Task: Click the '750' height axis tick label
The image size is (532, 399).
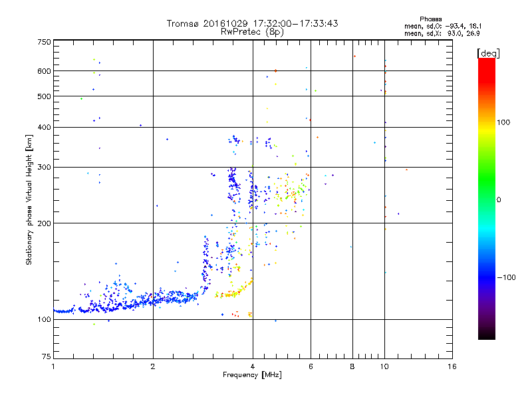Action: tap(44, 42)
